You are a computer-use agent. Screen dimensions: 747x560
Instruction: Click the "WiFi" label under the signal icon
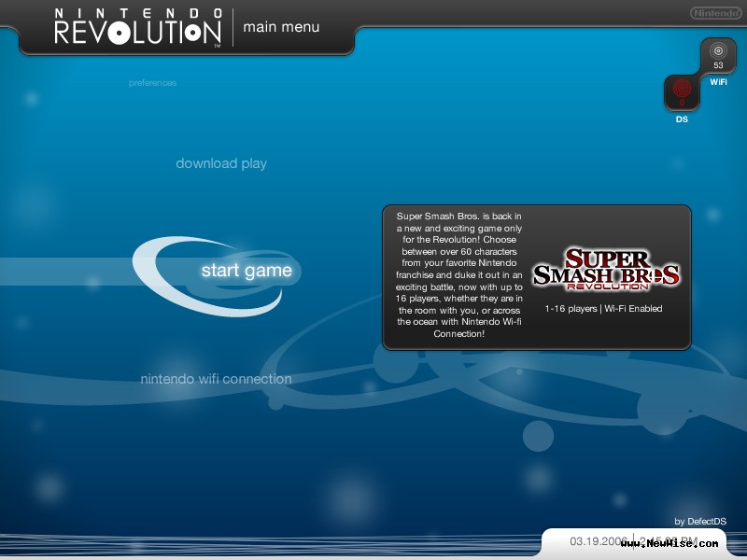[718, 82]
